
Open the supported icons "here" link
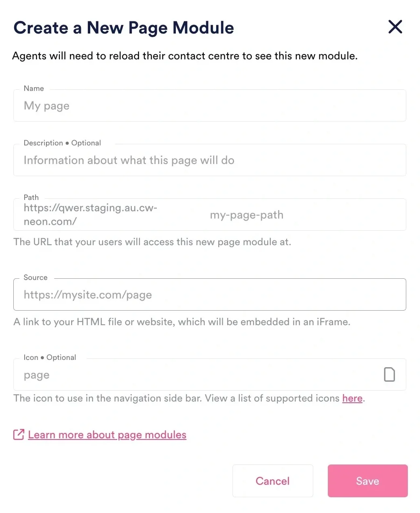pos(352,398)
